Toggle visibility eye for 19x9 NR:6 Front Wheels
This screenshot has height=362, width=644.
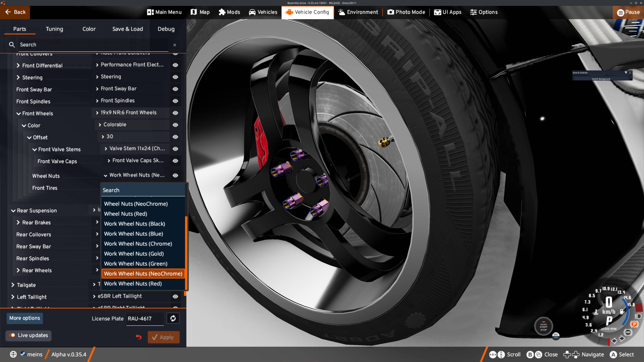pos(175,113)
